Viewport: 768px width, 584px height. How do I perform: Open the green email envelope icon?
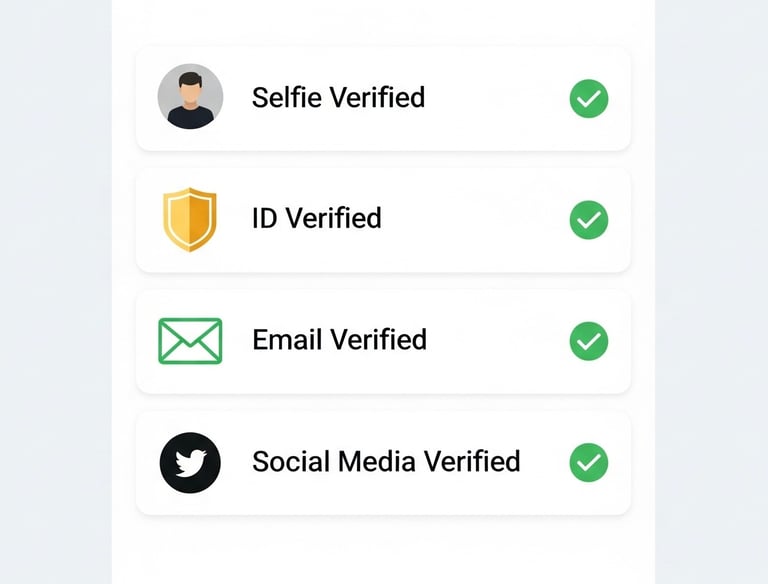(190, 341)
